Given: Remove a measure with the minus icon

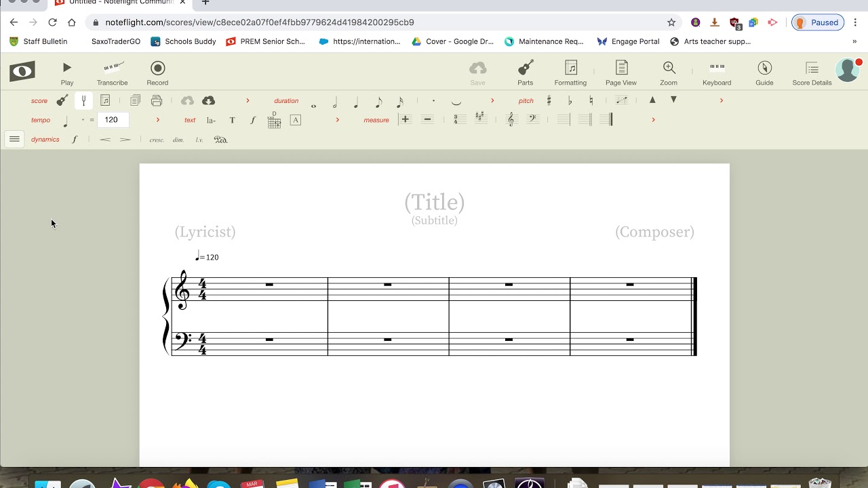Looking at the screenshot, I should 427,119.
